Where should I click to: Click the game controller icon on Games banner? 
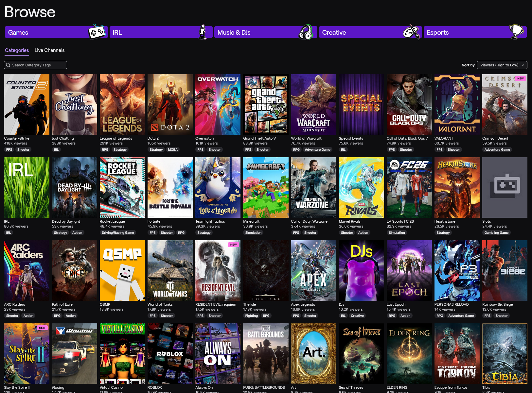coord(97,32)
